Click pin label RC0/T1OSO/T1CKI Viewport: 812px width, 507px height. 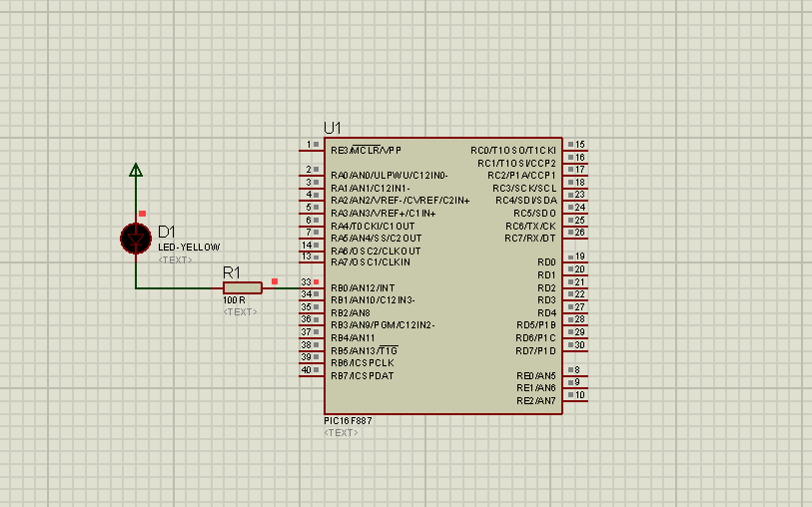pyautogui.click(x=513, y=150)
